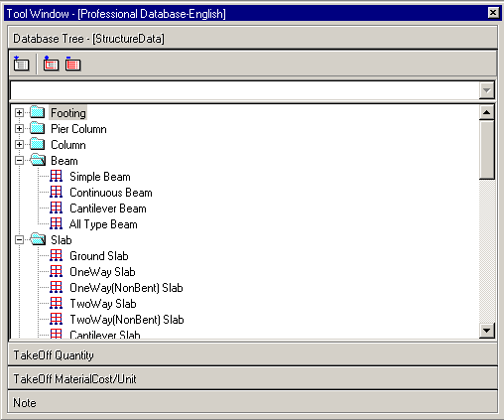Select Simple Beam in the tree
This screenshot has width=504, height=420.
pyautogui.click(x=100, y=177)
